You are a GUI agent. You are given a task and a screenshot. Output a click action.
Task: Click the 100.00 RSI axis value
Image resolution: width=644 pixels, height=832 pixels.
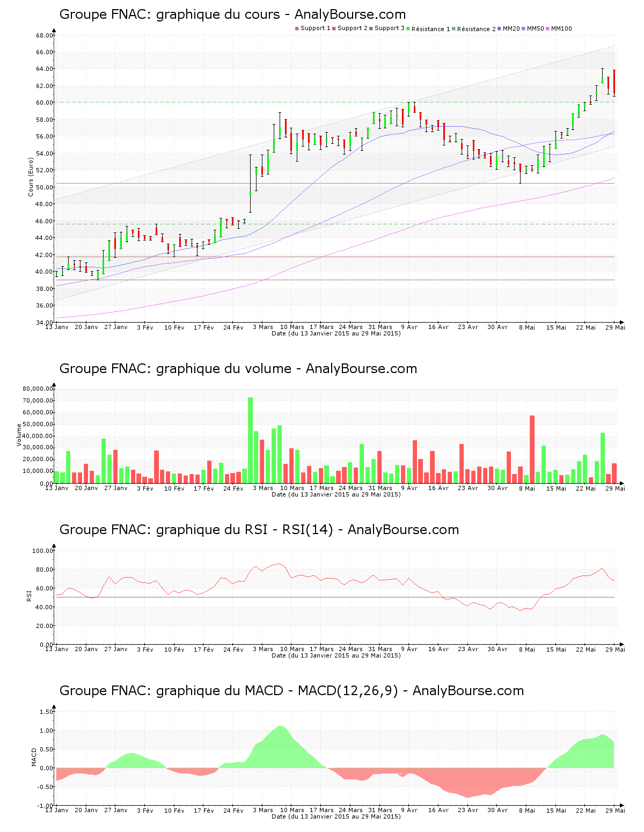click(42, 551)
